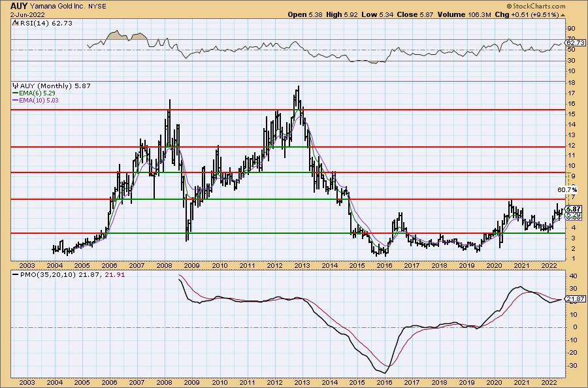Viewport: 588px width, 388px height.
Task: Click the StockCharts.com watermark link
Action: 536,6
